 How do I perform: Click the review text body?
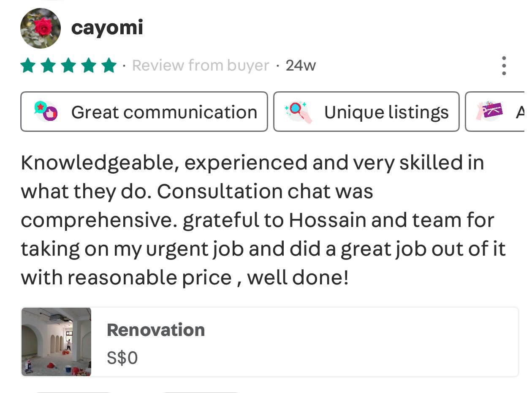point(253,220)
